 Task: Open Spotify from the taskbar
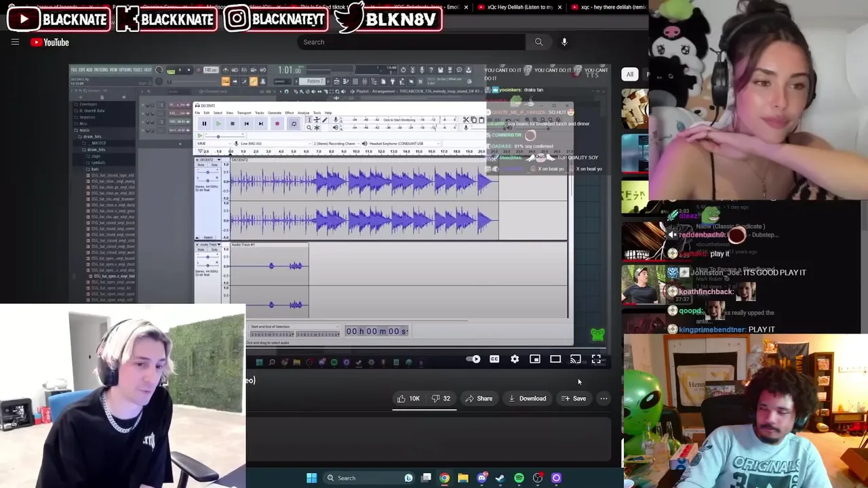tap(519, 478)
